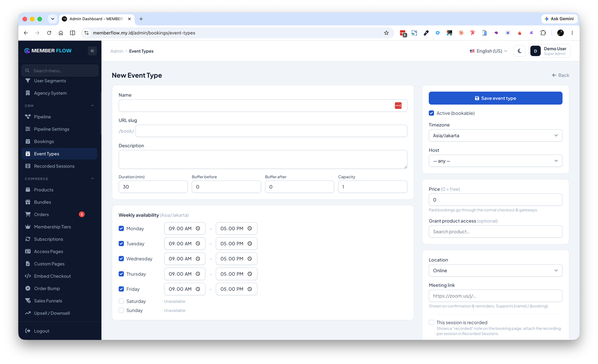Collapse the sidebar with double-chevron icon
Image resolution: width=598 pixels, height=364 pixels.
92,51
